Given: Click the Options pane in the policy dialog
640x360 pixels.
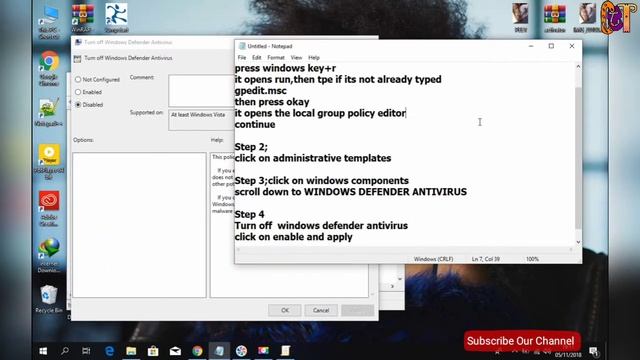Looking at the screenshot, I should [139, 225].
